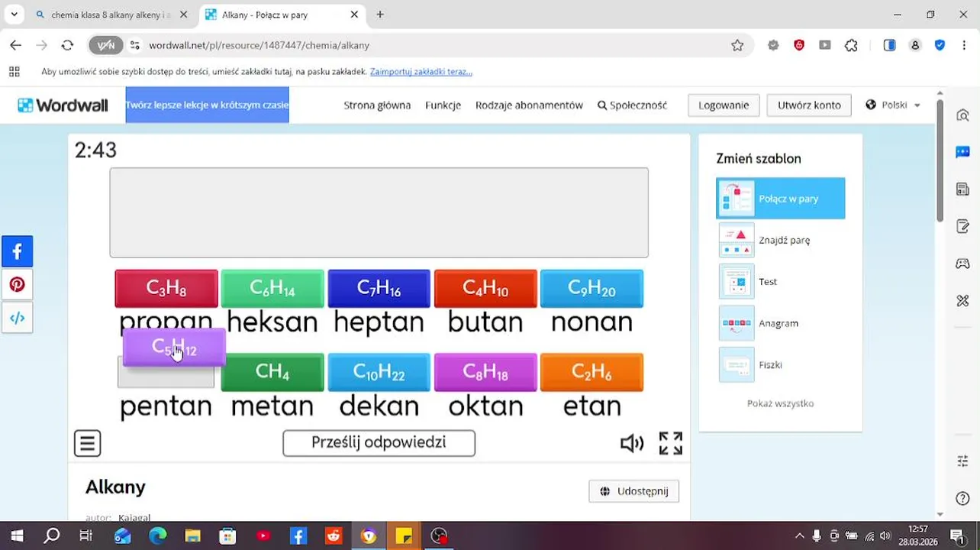Select the Fiszki template
Screen dimensions: 980x550
click(x=780, y=365)
